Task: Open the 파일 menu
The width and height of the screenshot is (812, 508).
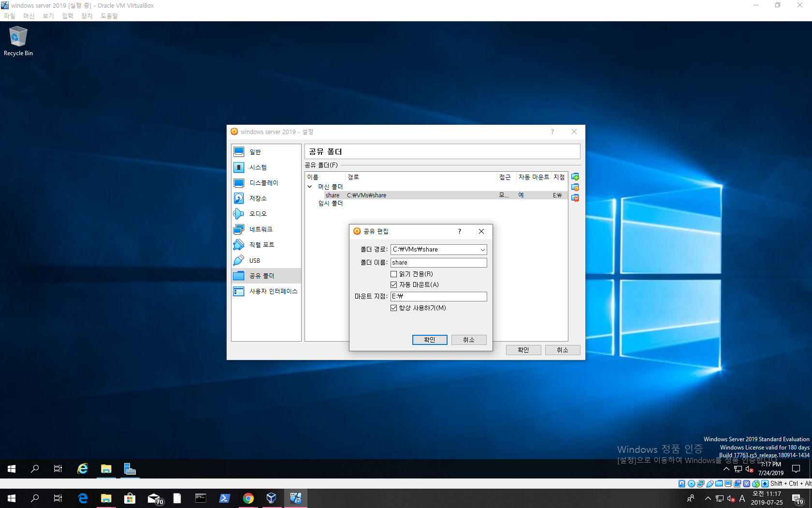Action: coord(10,16)
